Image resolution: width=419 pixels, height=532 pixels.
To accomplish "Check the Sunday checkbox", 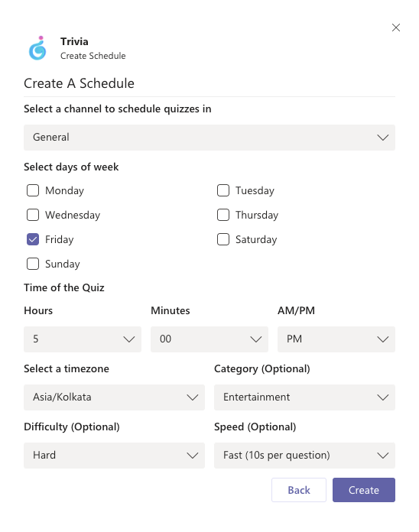I will pyautogui.click(x=33, y=264).
